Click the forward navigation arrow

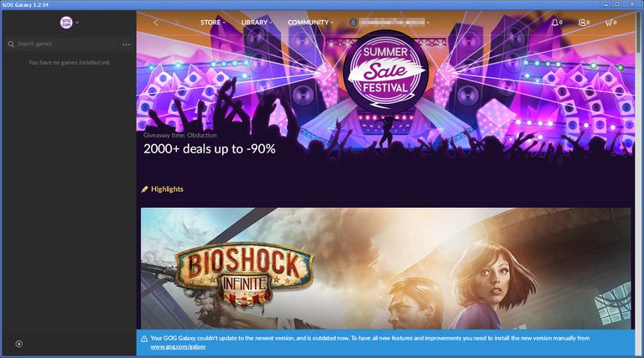click(176, 23)
